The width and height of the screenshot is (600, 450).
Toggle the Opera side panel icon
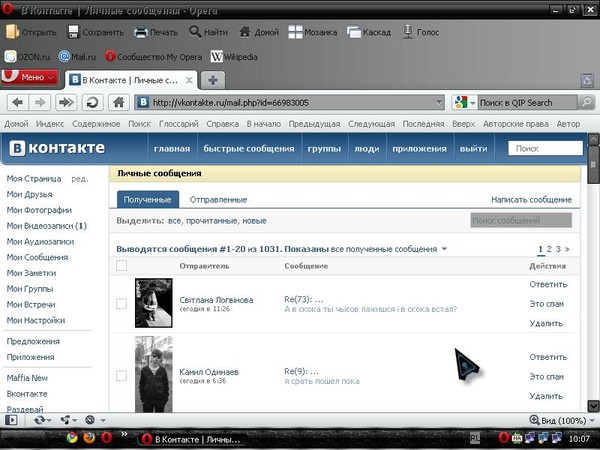11,420
